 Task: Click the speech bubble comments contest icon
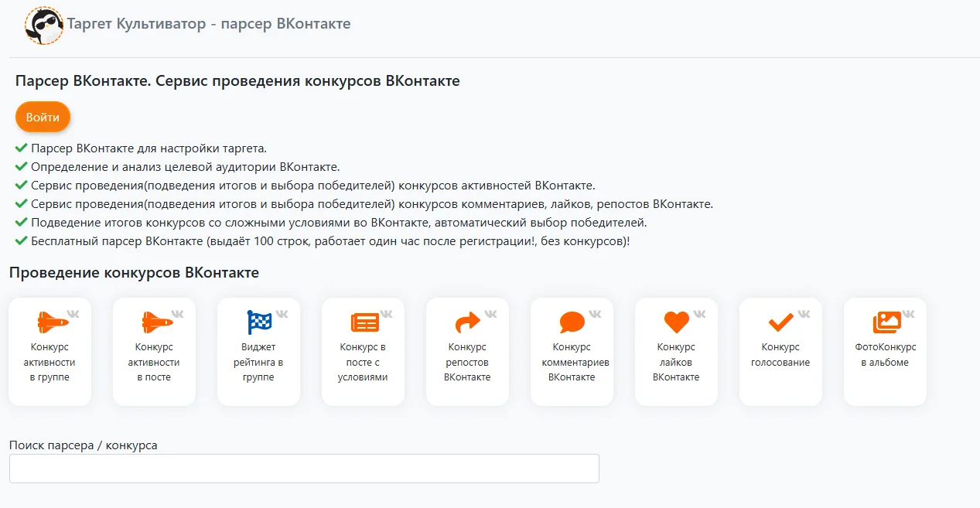(572, 322)
